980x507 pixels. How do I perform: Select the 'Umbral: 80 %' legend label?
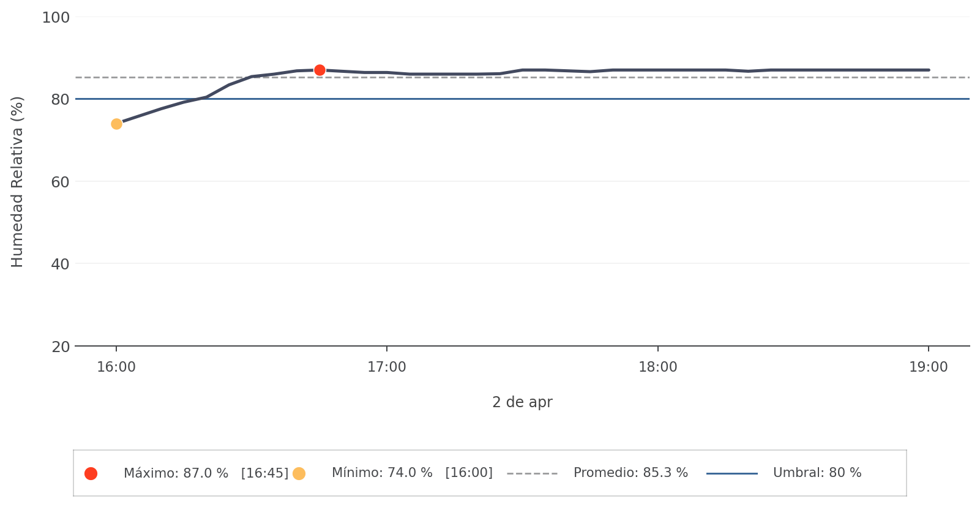(x=817, y=473)
